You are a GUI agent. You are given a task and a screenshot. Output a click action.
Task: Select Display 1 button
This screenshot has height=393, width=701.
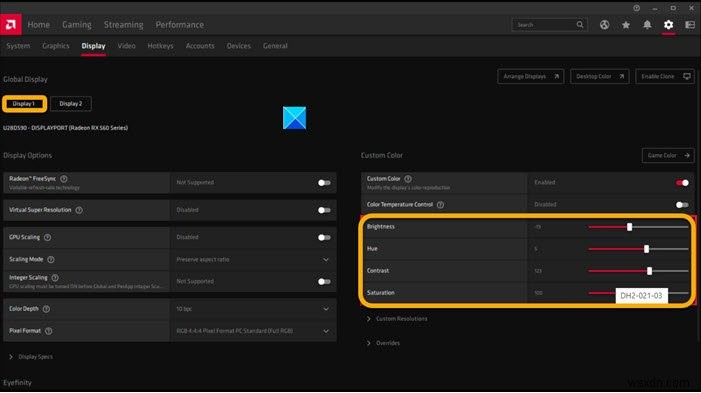coord(24,104)
